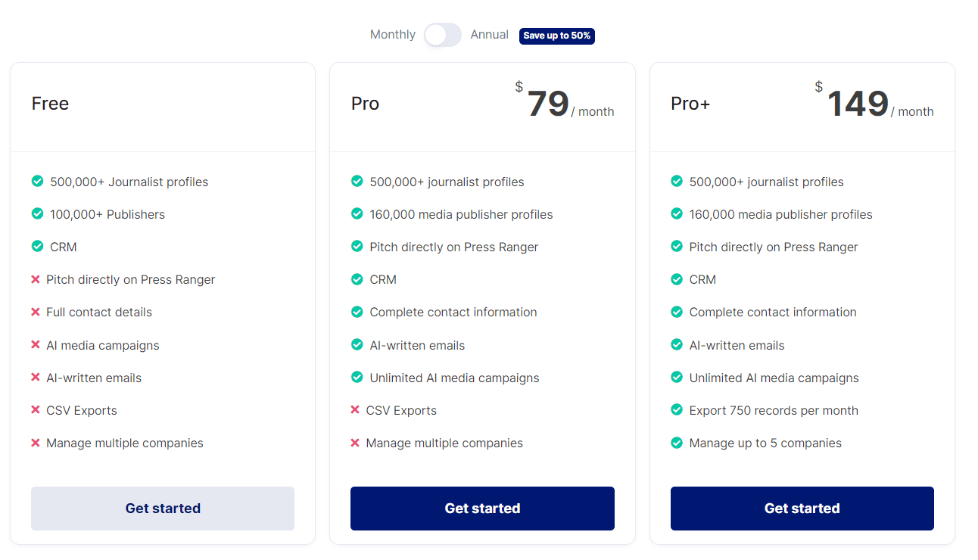Click the check next to AI-written emails in Pro+
Viewport: 978px width, 560px height.
point(676,344)
